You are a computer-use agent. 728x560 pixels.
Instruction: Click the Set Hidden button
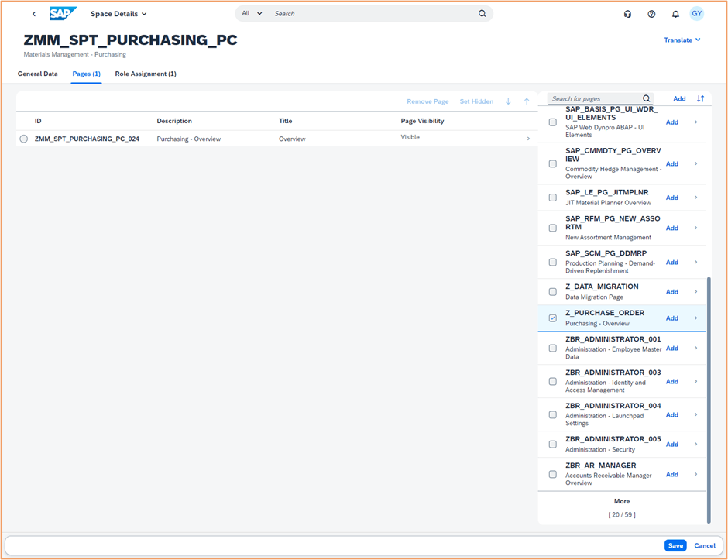476,101
